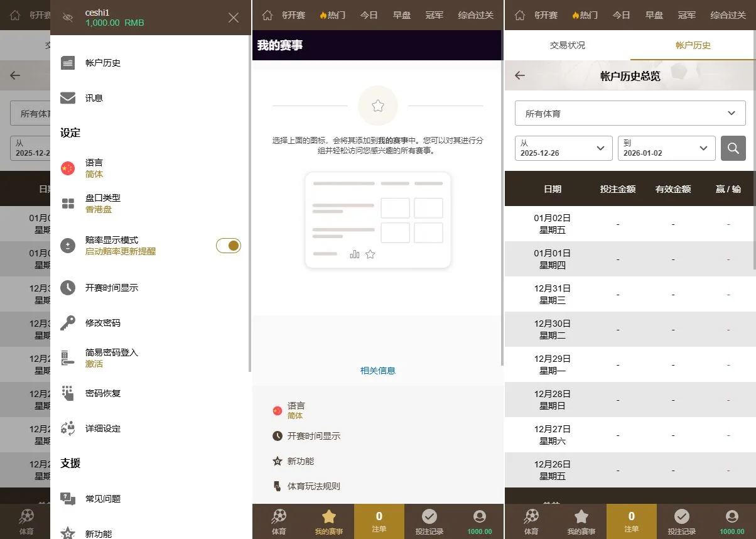756x539 pixels.
Task: Click the 相关信息 link
Action: coord(377,371)
